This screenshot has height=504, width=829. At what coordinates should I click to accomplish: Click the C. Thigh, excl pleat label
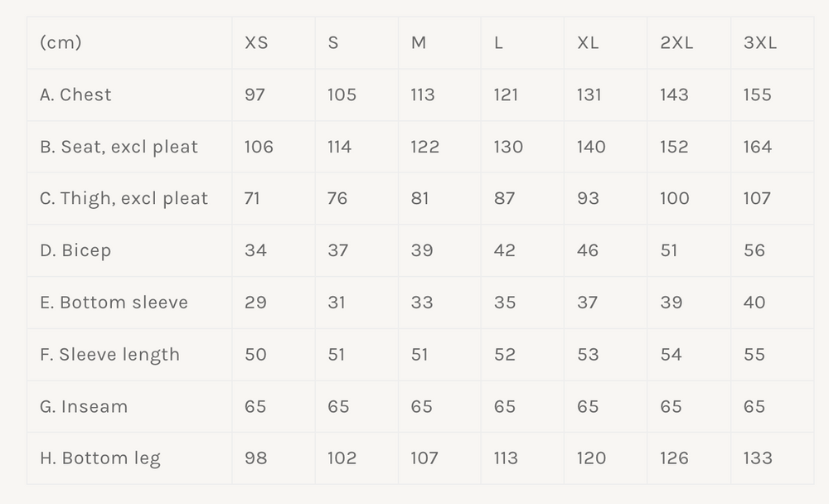124,198
